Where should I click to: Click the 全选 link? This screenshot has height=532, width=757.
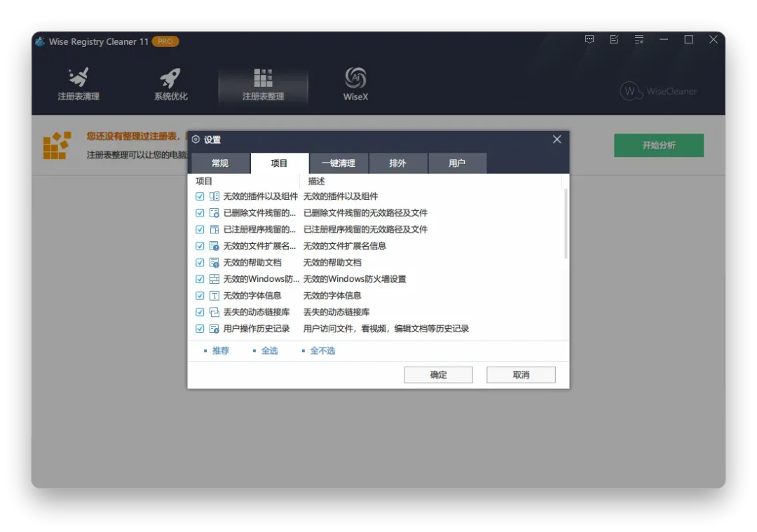point(269,350)
